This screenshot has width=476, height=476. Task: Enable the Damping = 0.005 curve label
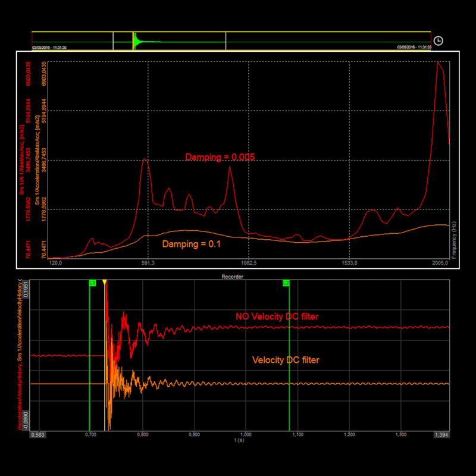pos(220,157)
